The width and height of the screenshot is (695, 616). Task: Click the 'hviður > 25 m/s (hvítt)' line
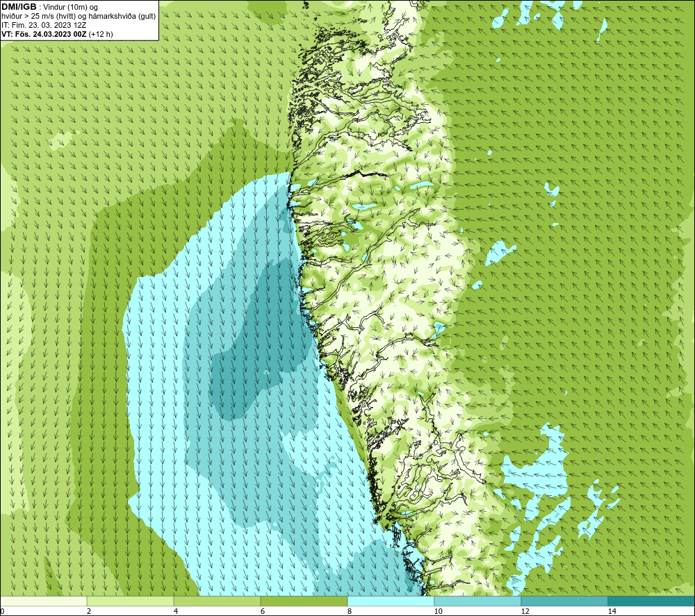[40, 17]
